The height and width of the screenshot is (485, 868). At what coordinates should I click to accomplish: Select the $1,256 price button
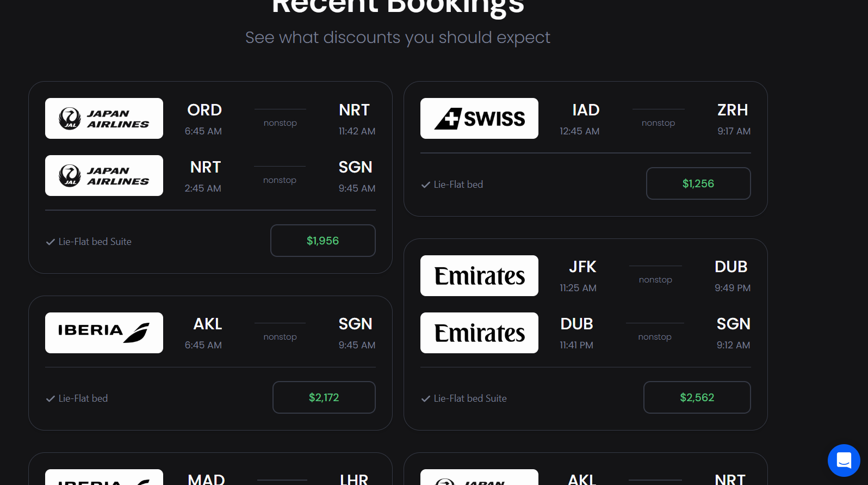point(698,183)
